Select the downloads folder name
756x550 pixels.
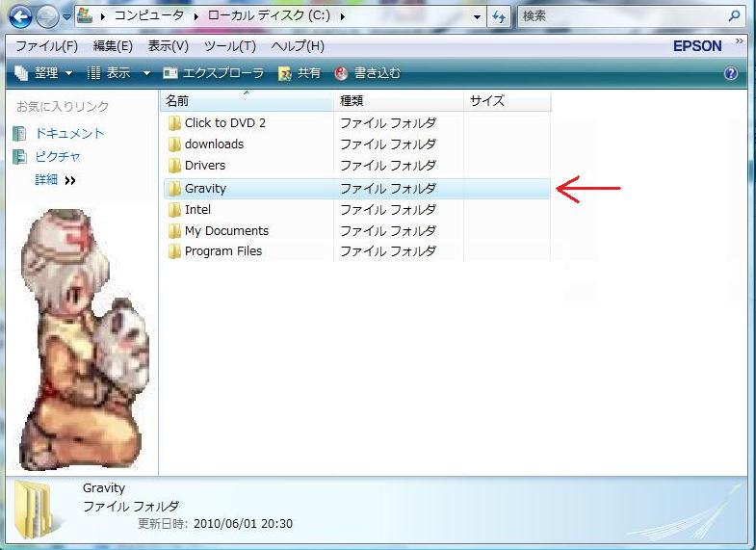(214, 144)
